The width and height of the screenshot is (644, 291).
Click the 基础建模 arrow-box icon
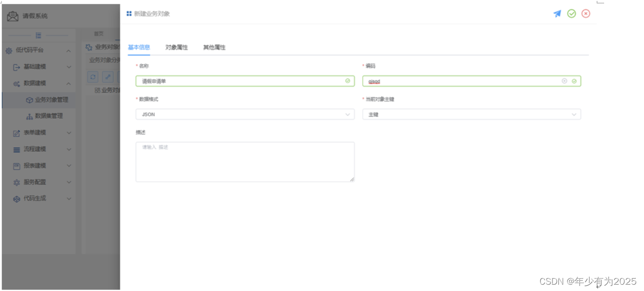pos(17,67)
